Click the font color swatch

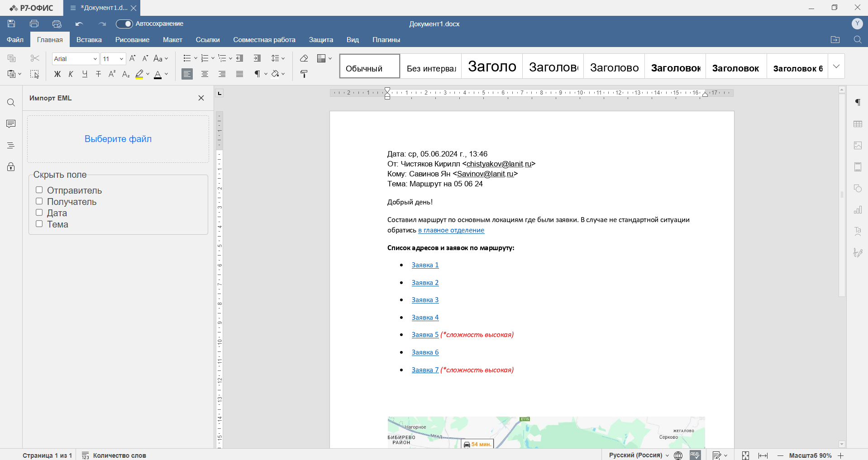(157, 74)
